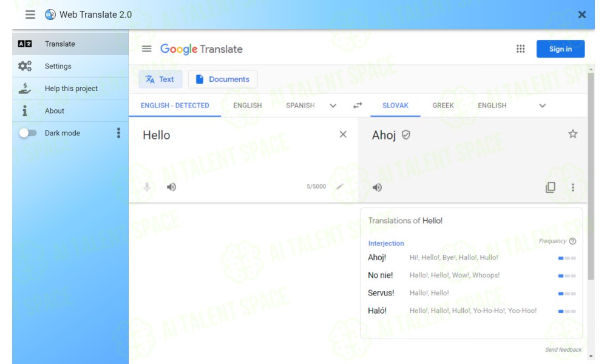The width and height of the screenshot is (607, 364).
Task: Open the Web Translate hamburger menu
Action: tap(30, 15)
